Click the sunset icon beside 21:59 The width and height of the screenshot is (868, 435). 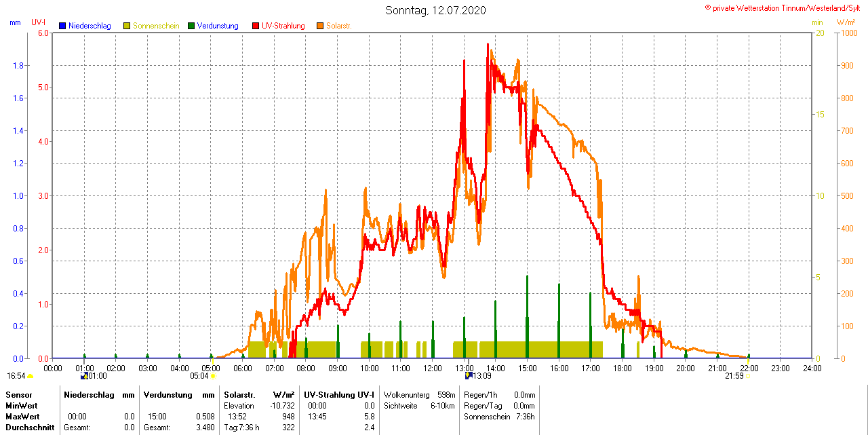pos(748,375)
